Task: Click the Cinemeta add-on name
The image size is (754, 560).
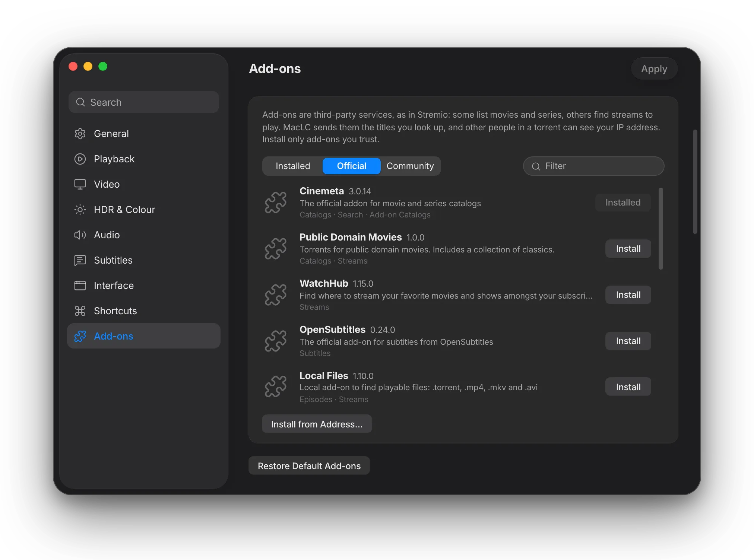Action: click(x=321, y=191)
